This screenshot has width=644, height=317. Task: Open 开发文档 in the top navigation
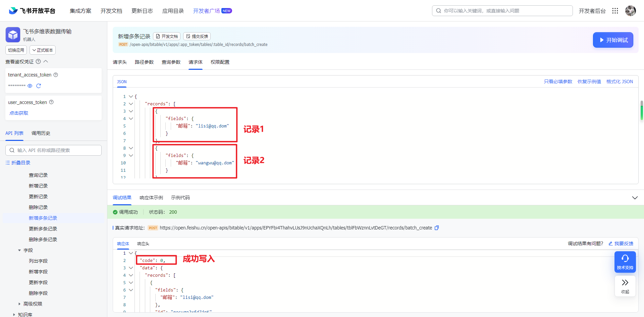[x=111, y=11]
